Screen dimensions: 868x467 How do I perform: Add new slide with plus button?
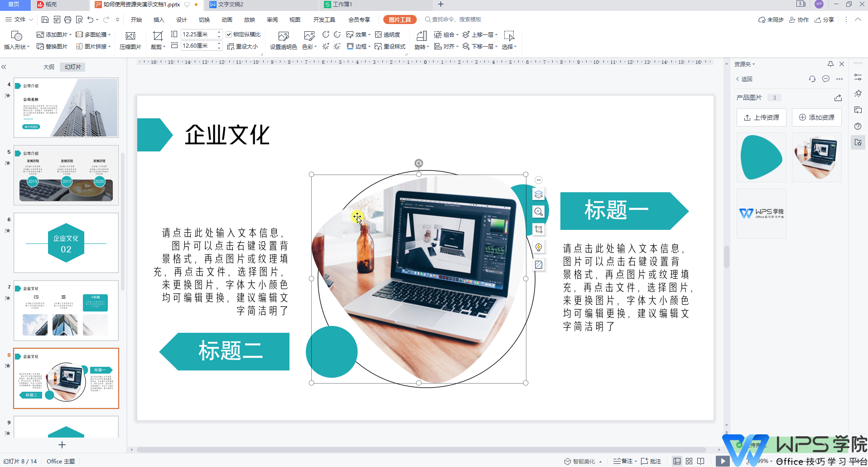point(62,445)
